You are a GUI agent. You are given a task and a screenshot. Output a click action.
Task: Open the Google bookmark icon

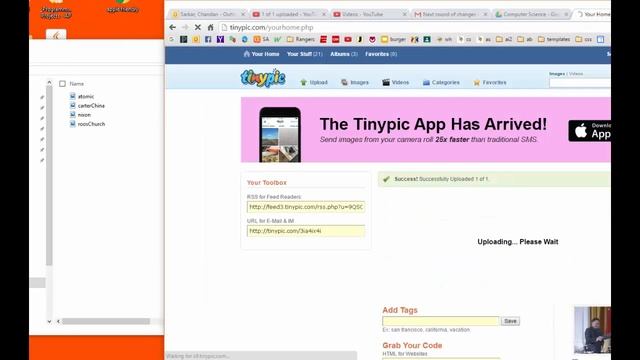point(171,40)
